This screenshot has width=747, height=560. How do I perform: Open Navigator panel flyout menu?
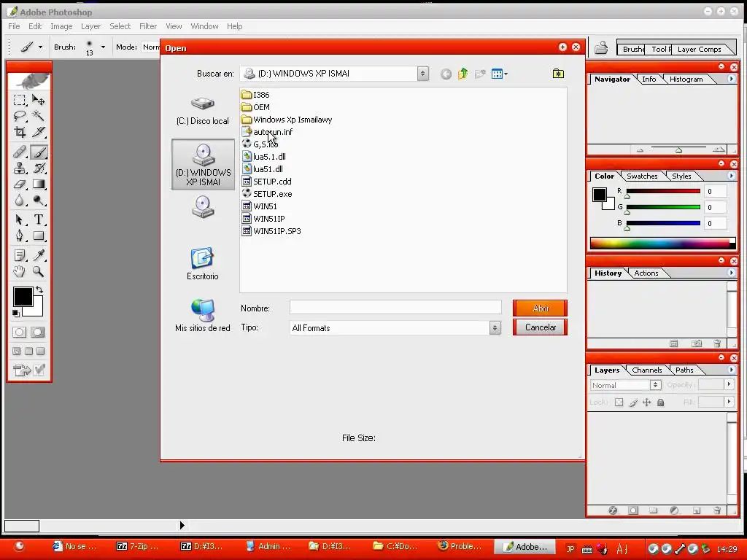731,79
